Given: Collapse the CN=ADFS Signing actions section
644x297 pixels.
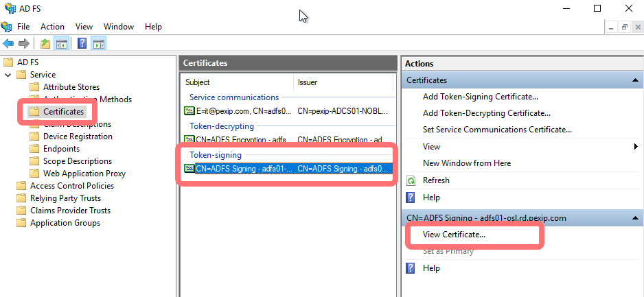Looking at the screenshot, I should point(636,218).
